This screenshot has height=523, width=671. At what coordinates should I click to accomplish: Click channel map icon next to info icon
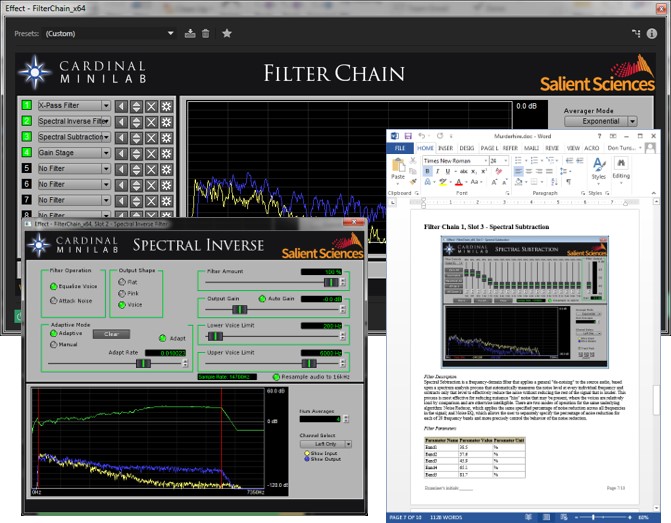(x=636, y=33)
